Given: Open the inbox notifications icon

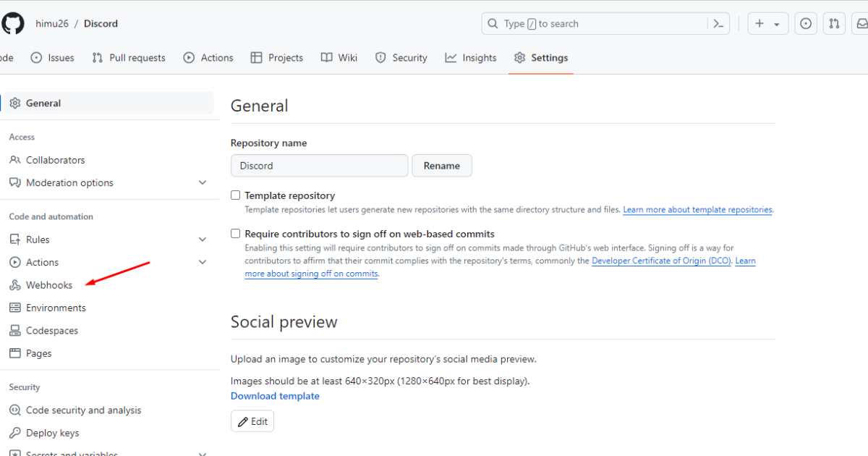Looking at the screenshot, I should pyautogui.click(x=861, y=24).
